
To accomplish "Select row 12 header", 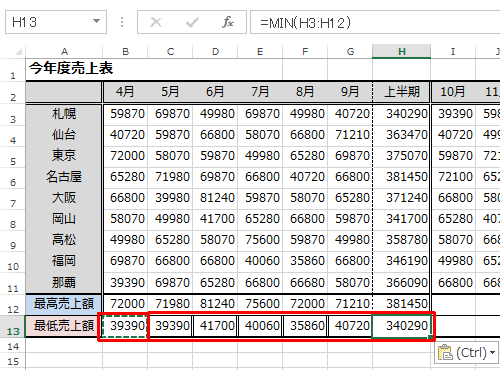I will tap(13, 304).
